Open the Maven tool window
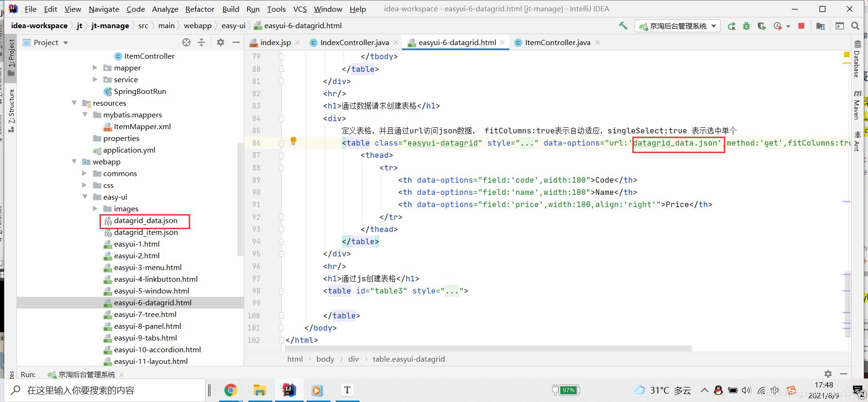The height and width of the screenshot is (402, 868). click(x=857, y=105)
